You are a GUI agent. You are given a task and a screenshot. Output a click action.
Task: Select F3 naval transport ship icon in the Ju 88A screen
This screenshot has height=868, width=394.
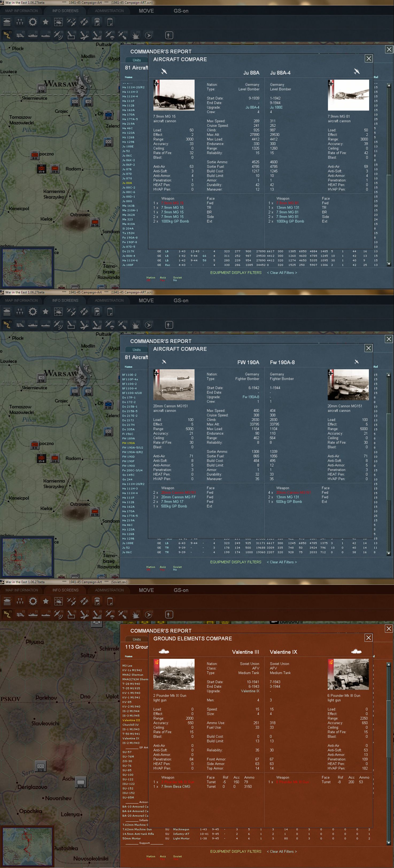[x=33, y=35]
